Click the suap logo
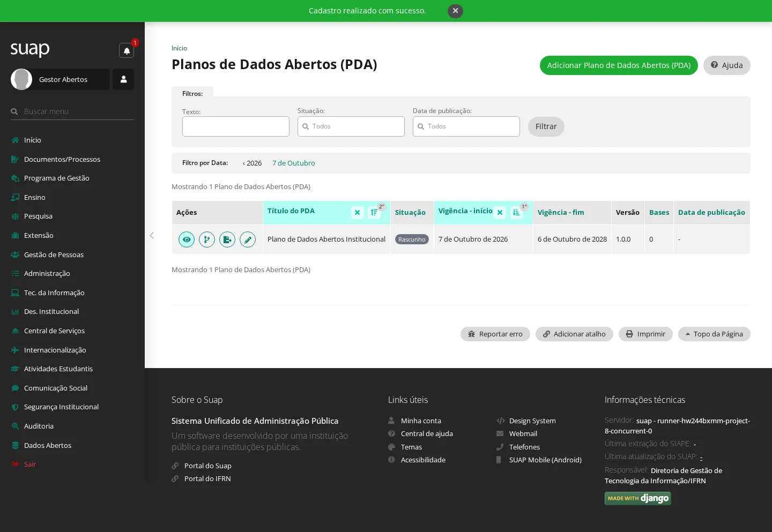 pos(30,49)
